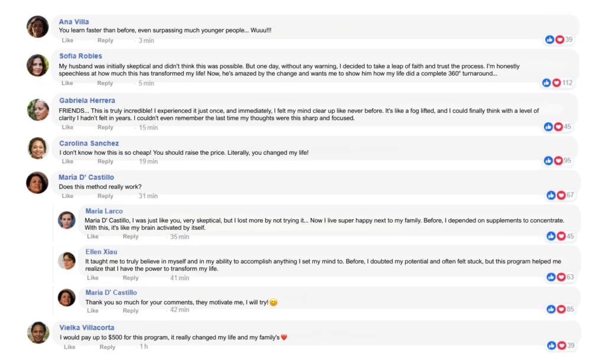Click the heart reaction on Carolina Sanchez's comment
Viewport: 605px width, 364px height.
(x=558, y=161)
